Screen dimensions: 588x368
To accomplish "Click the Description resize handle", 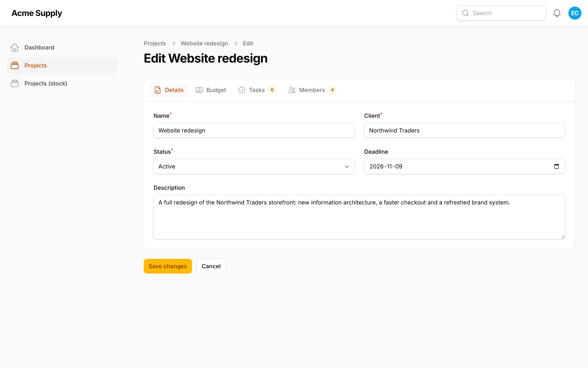I will click(563, 237).
